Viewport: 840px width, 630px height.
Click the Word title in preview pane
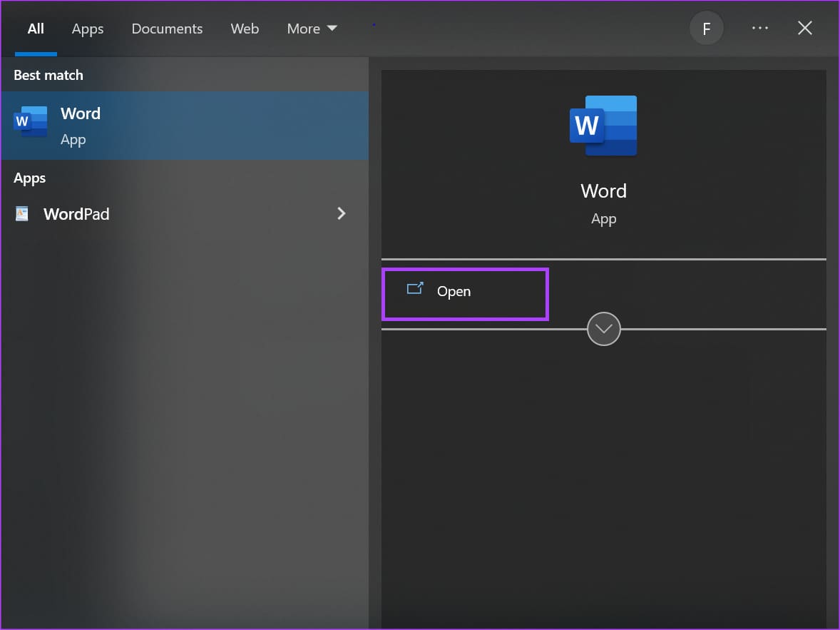pos(604,191)
